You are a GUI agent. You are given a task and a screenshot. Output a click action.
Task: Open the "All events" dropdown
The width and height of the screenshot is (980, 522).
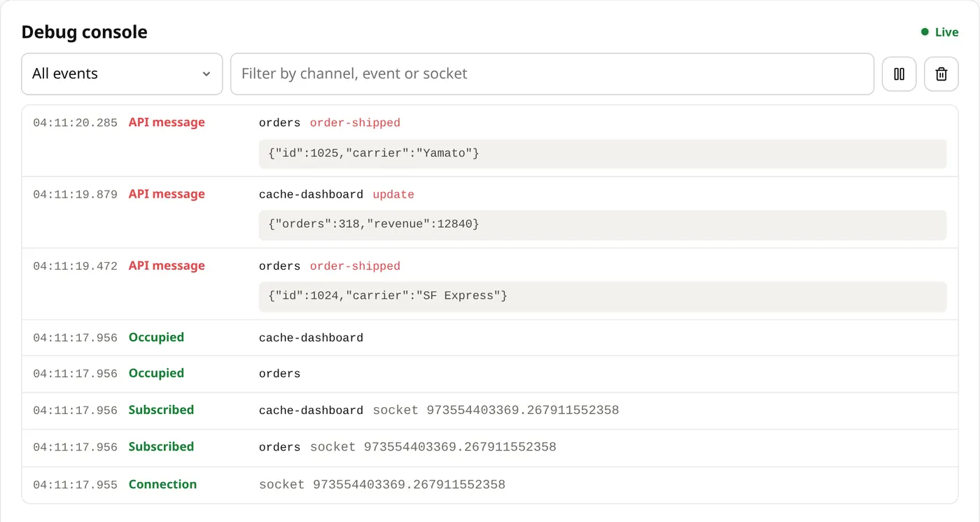click(x=122, y=74)
